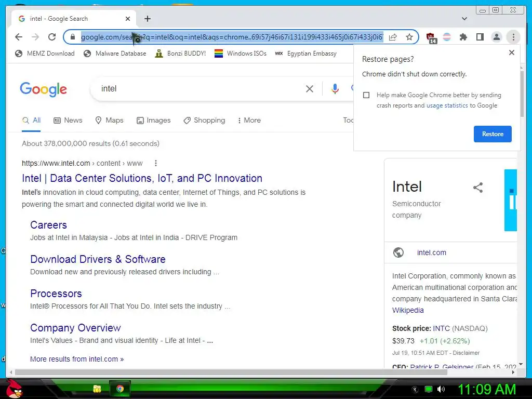Toggle the Chrome side panel
The height and width of the screenshot is (399, 532).
click(x=480, y=37)
